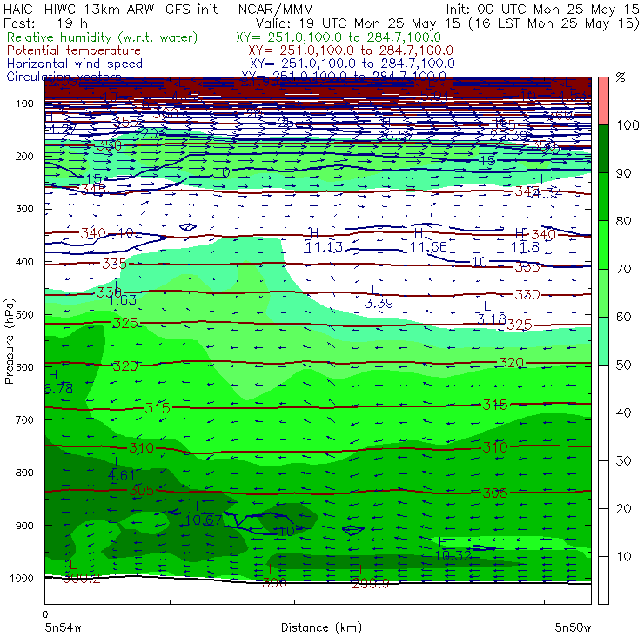Viewport: 644px width, 644px height.
Task: Click the white 40–50% colorbar segment
Action: click(x=603, y=388)
